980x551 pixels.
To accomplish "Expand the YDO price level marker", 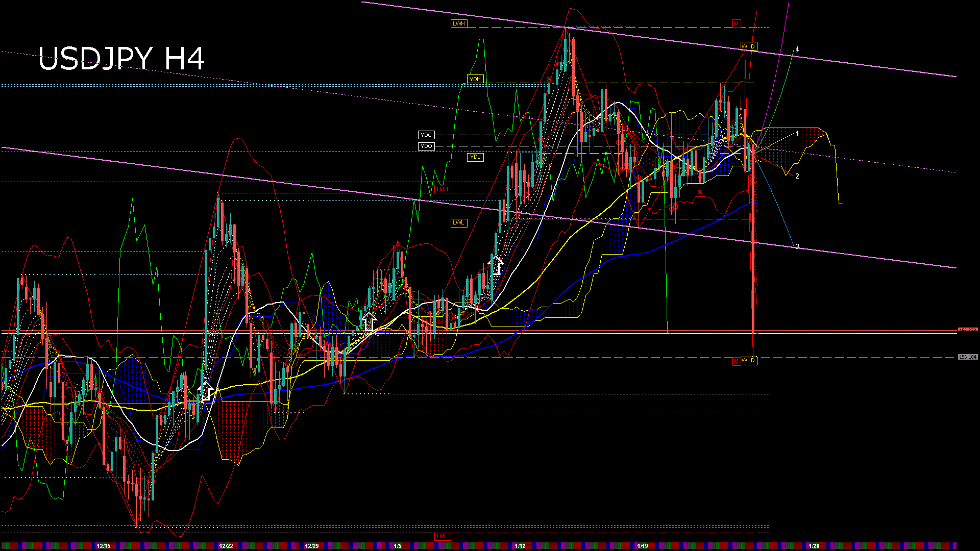I will (426, 146).
